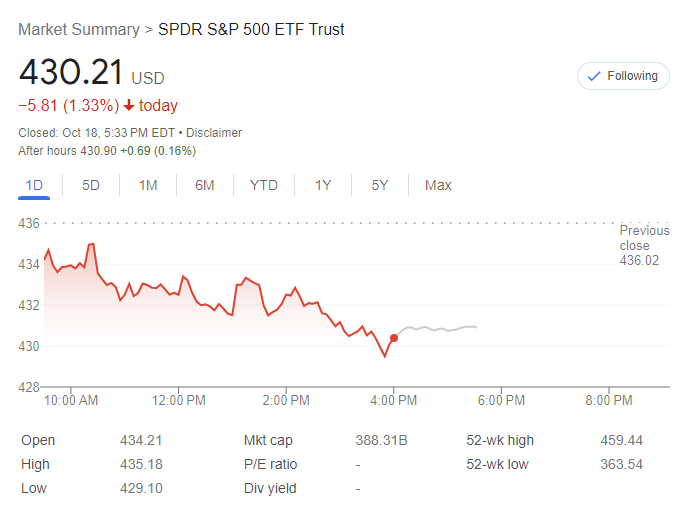Select the YTD range tab
688x507 pixels.
tap(264, 185)
